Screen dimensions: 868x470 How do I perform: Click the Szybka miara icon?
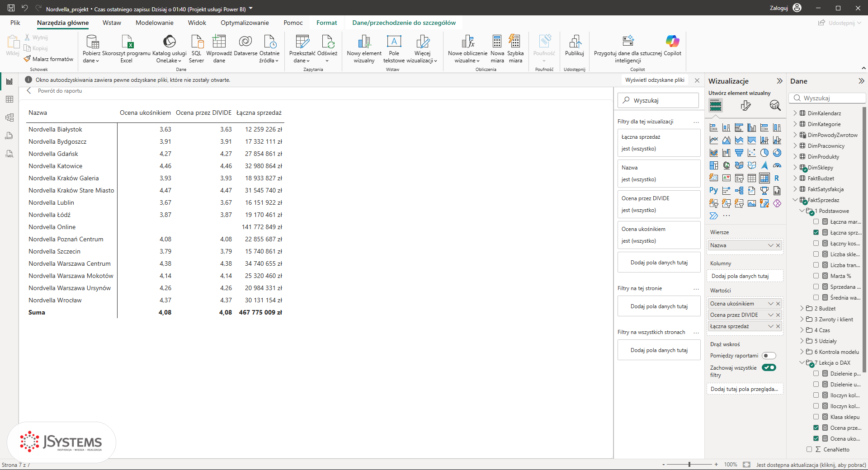[x=514, y=42]
